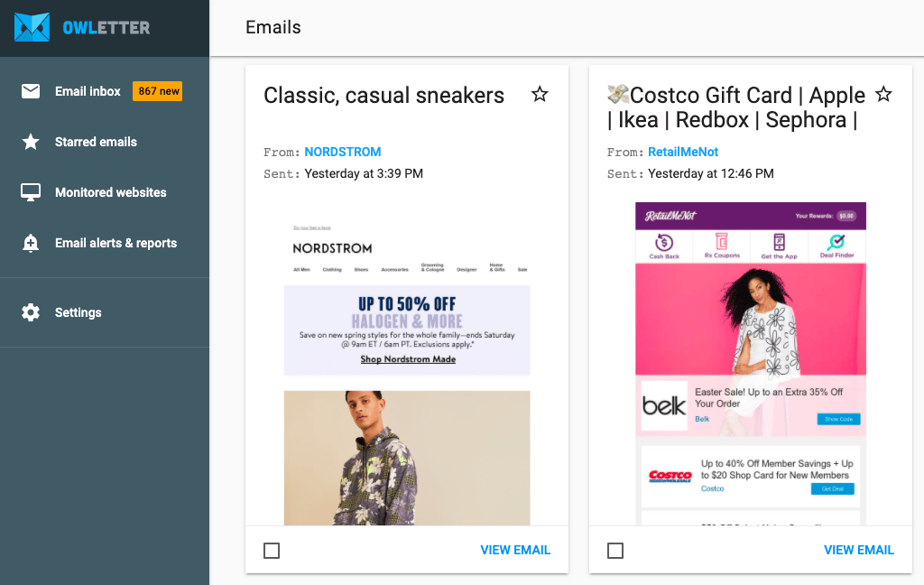Click the bell icon beside Email alerts & reports
Screen dimensions: 924x585
[x=31, y=243]
